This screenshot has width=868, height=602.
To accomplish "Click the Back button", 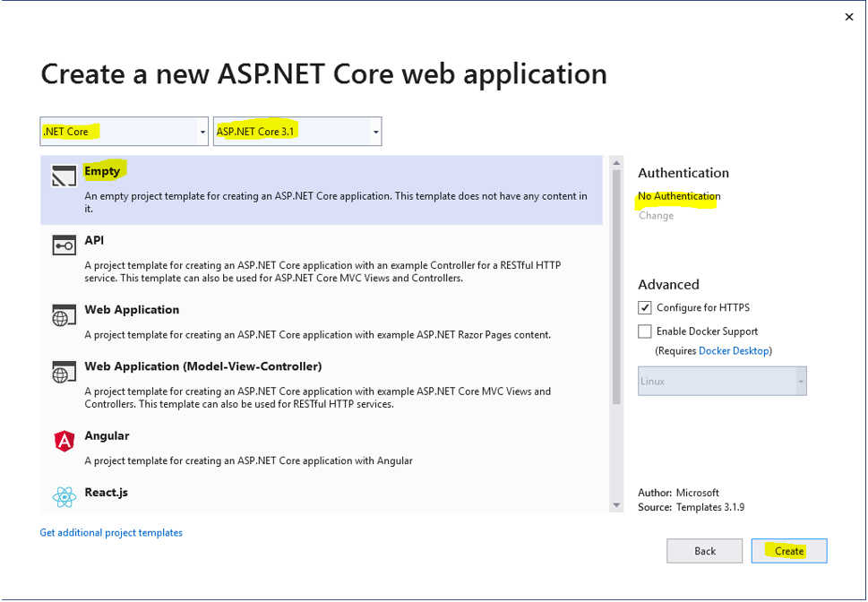I will coord(705,551).
